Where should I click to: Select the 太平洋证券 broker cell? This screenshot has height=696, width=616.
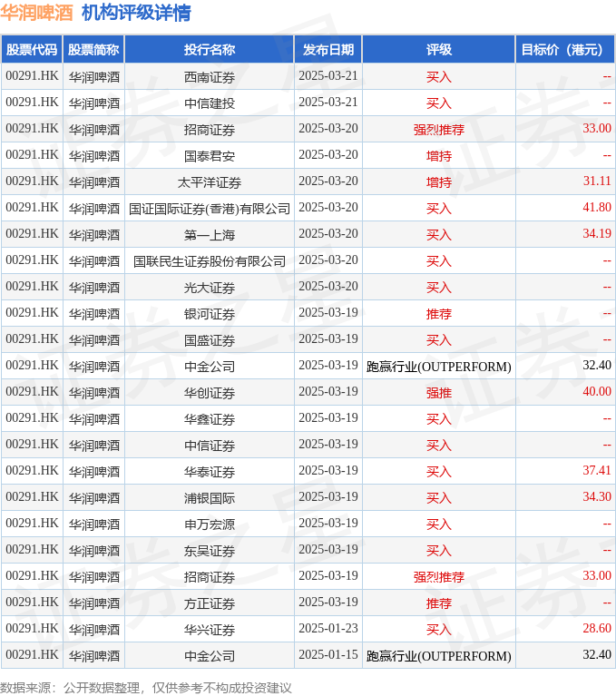click(x=210, y=182)
